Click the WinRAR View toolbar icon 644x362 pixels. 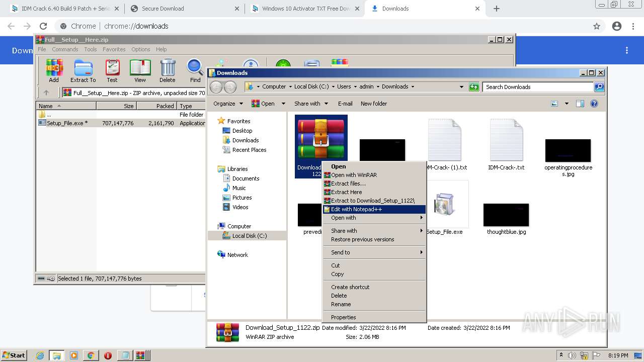[140, 70]
